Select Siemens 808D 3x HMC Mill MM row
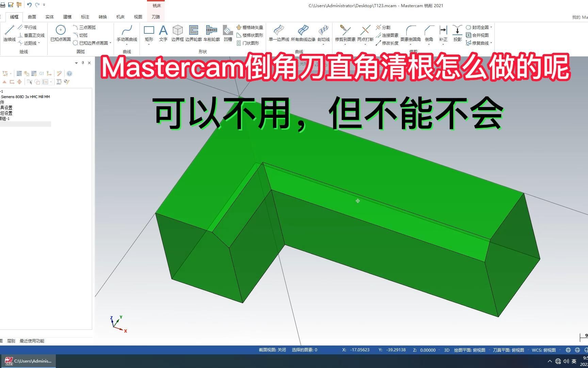 click(26, 97)
